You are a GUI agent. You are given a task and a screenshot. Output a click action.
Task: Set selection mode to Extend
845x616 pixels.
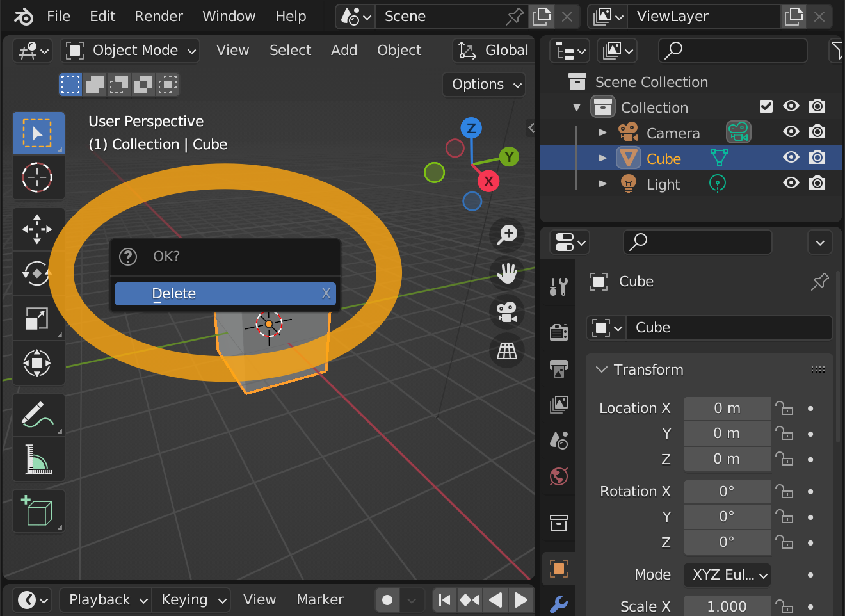coord(95,85)
